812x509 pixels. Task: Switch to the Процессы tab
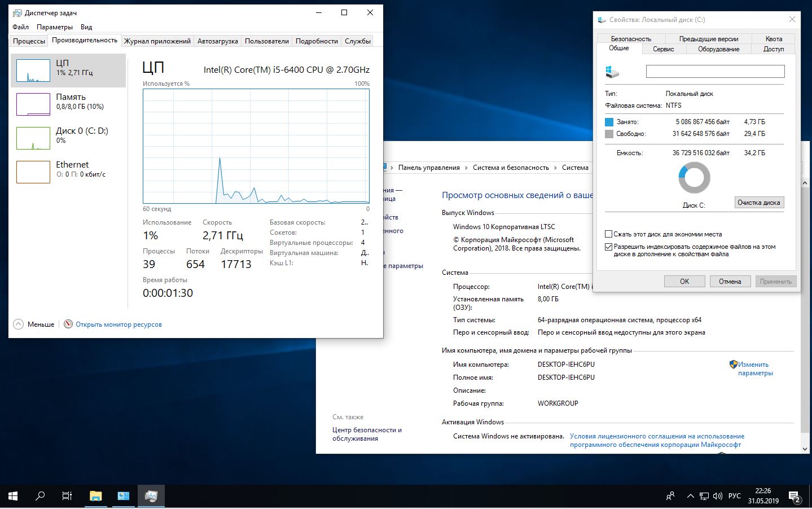click(29, 41)
